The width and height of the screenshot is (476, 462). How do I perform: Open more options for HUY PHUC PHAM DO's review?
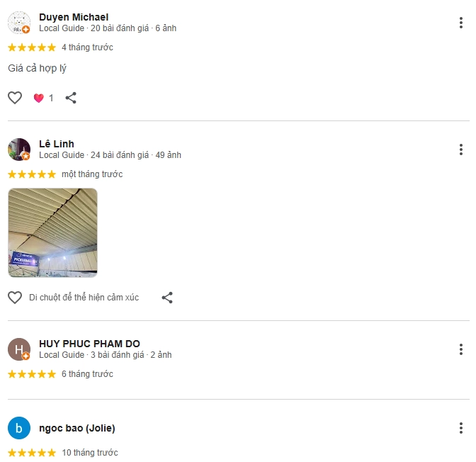[x=461, y=349]
